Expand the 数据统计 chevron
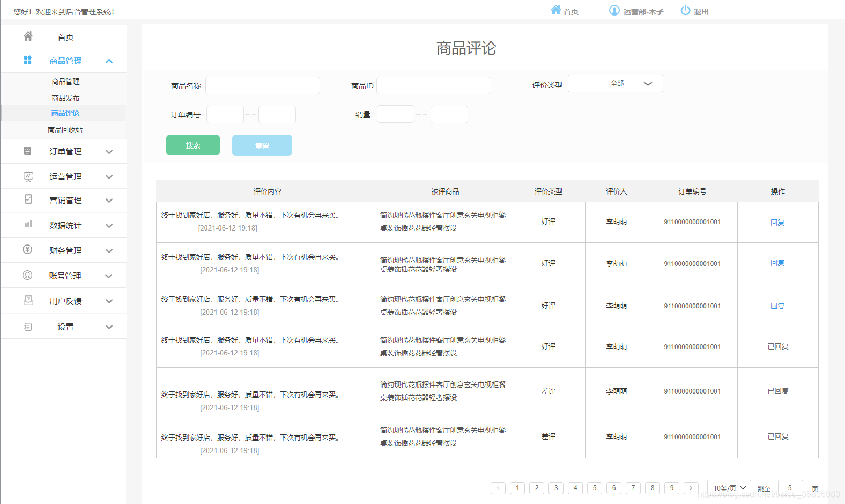The height and width of the screenshot is (504, 845). 109,226
